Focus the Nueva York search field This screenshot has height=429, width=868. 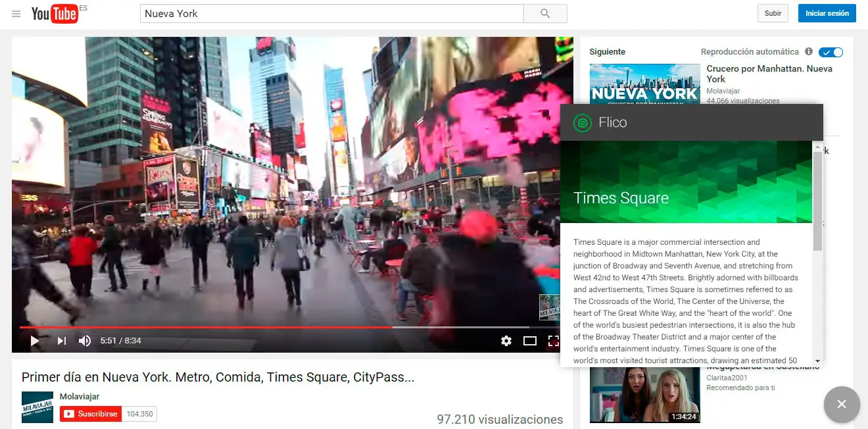pyautogui.click(x=331, y=13)
